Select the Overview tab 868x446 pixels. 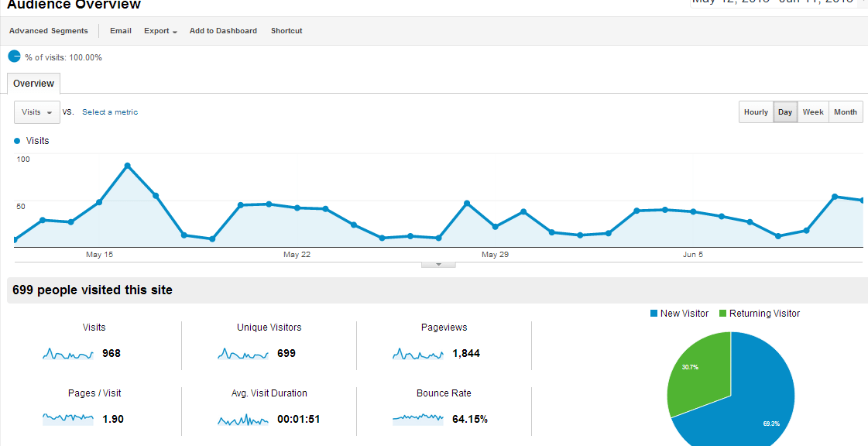click(34, 84)
